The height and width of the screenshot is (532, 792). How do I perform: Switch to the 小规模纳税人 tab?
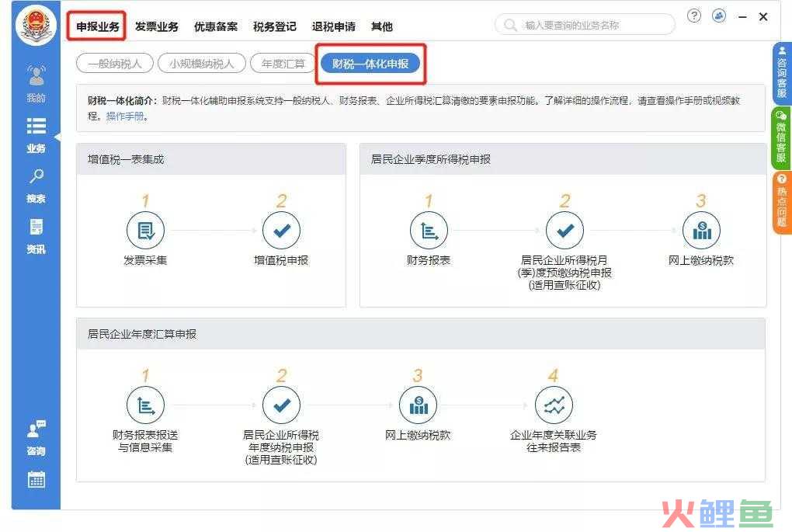point(200,64)
